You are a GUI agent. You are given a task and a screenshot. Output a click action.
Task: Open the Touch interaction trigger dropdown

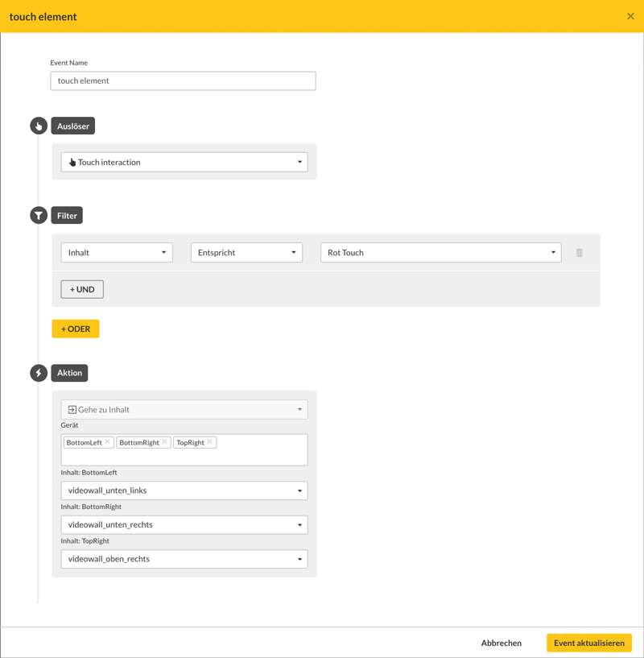tap(184, 162)
